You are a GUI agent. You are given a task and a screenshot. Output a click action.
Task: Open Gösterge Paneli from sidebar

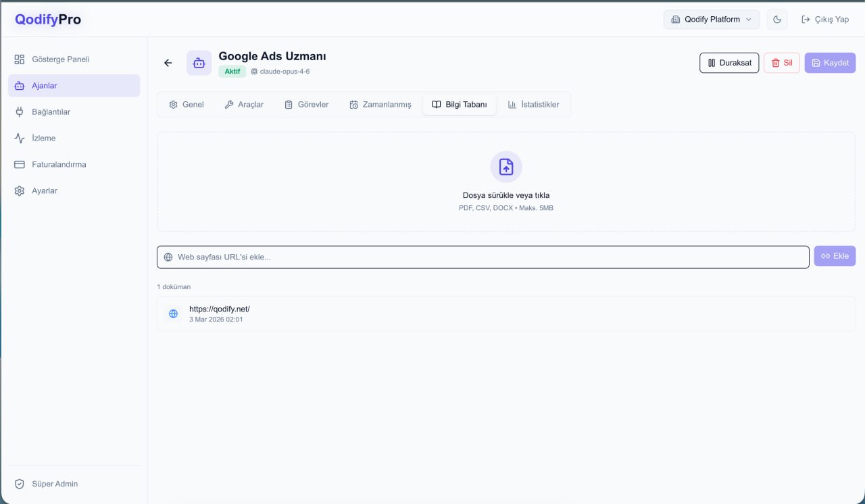point(60,59)
